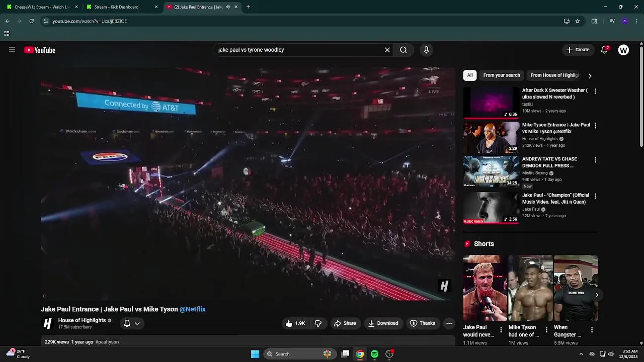Open options for When Gangster short
This screenshot has width=644, height=362.
pyautogui.click(x=592, y=330)
